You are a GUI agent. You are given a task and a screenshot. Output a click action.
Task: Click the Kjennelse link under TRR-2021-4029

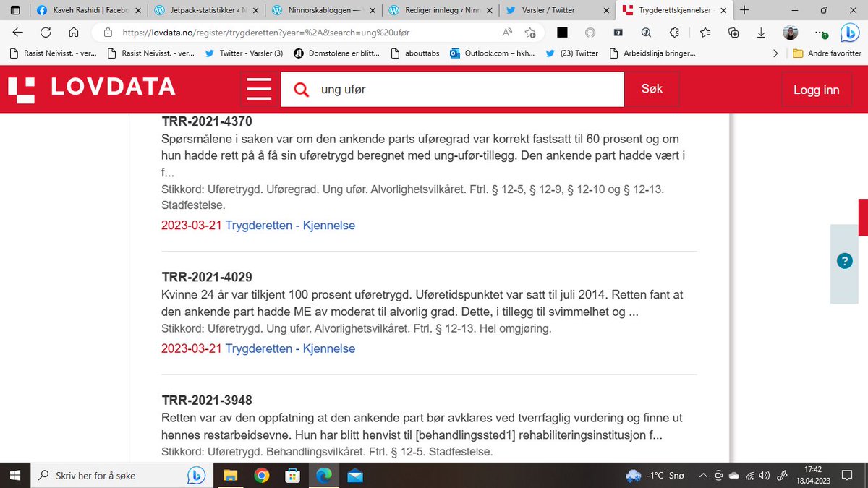[329, 348]
